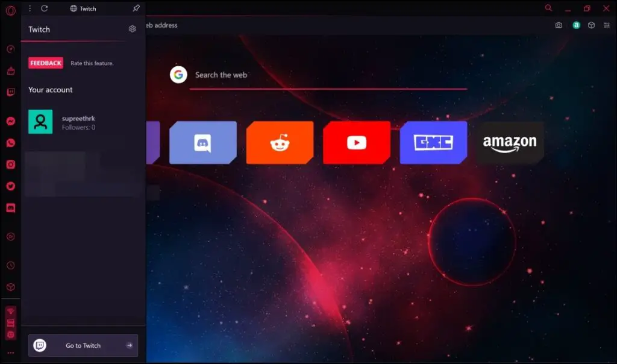The height and width of the screenshot is (364, 617).
Task: Open the Reddit speed dial tile
Action: pyautogui.click(x=280, y=142)
